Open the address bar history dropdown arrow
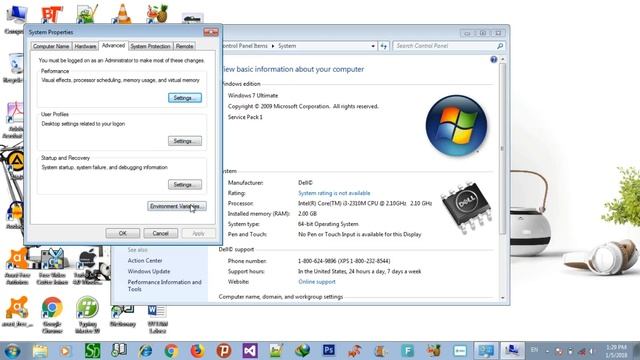The image size is (640, 360). click(373, 46)
